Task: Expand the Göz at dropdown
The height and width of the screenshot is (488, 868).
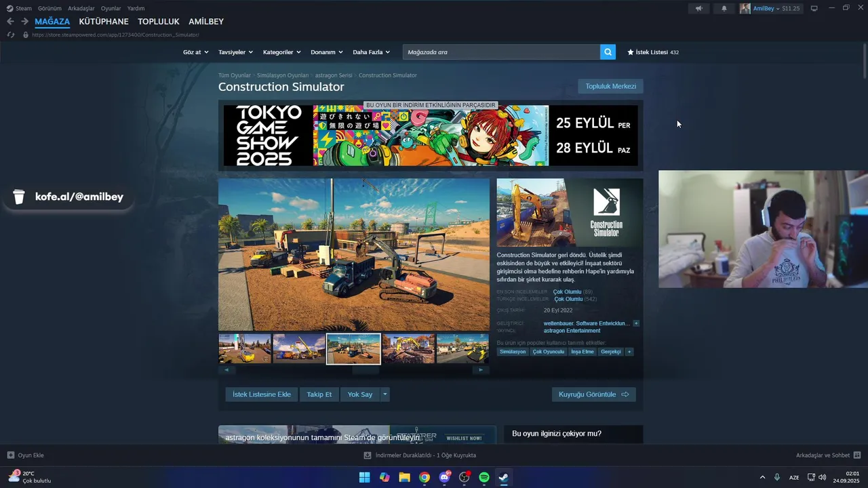Action: (x=195, y=52)
